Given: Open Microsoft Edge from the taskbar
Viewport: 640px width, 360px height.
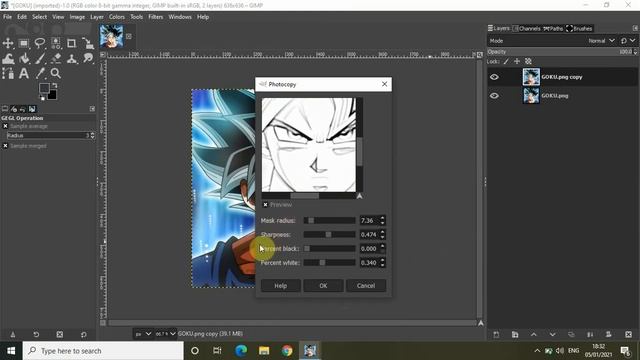Looking at the screenshot, I should point(241,351).
